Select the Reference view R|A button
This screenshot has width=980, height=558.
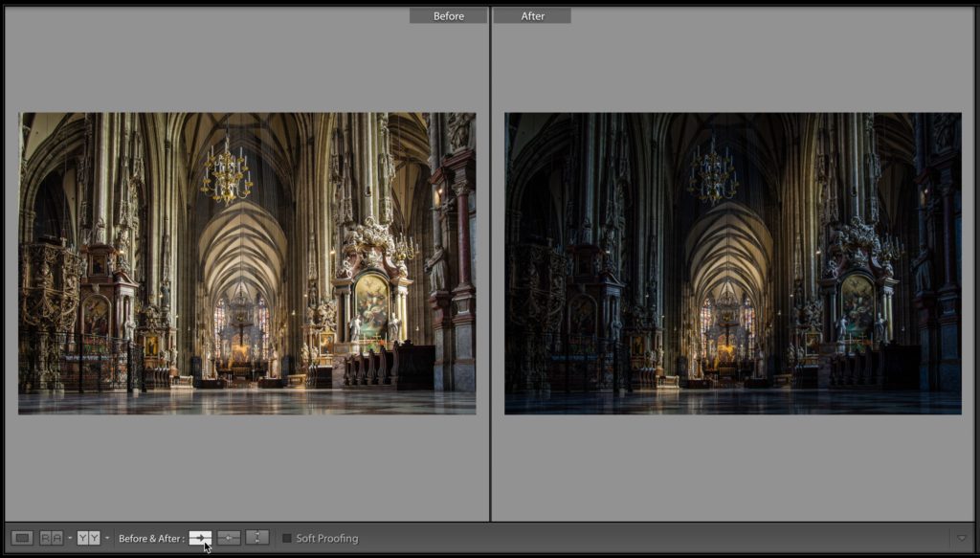[x=52, y=538]
